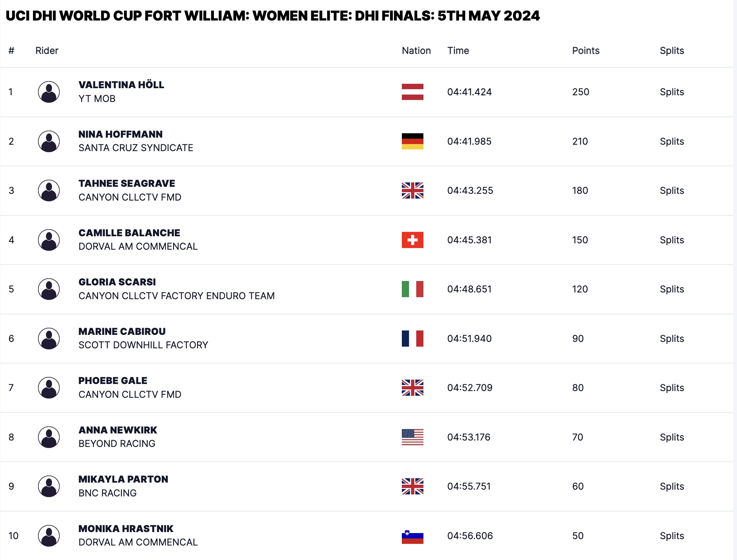Select rider name Gloria Scarsi
This screenshot has width=737, height=560.
click(x=117, y=282)
